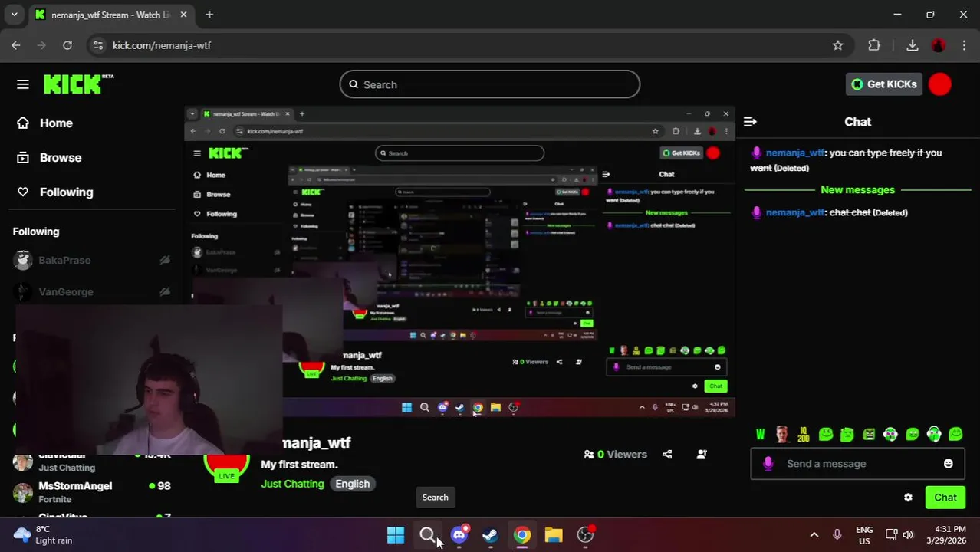Image resolution: width=980 pixels, height=552 pixels.
Task: Open the Windows Start menu
Action: click(396, 535)
